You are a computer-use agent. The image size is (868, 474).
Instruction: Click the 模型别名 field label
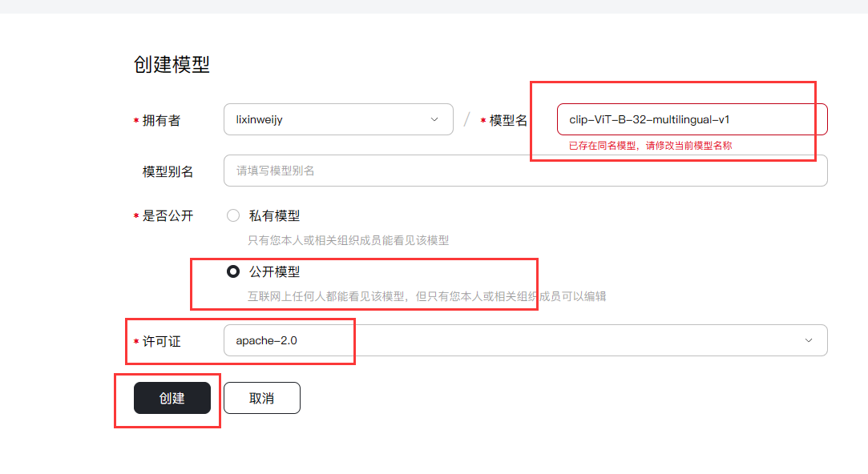click(x=168, y=171)
